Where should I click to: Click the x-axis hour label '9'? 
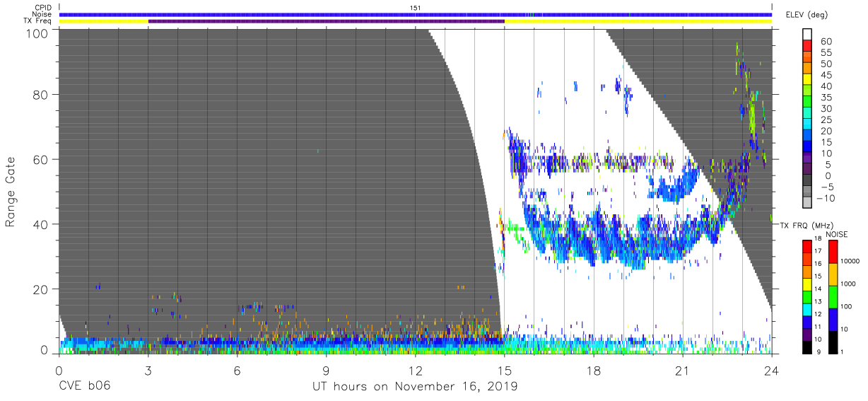tap(327, 371)
